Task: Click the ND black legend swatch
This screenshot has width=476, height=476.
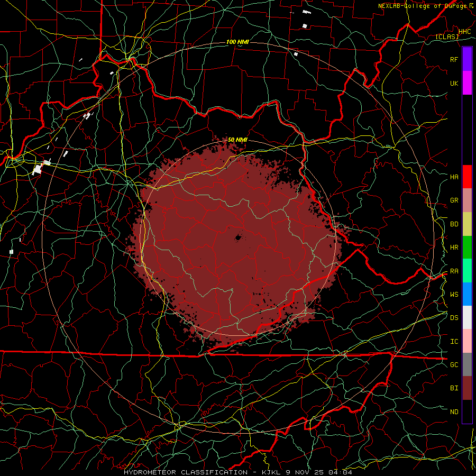Action: click(x=467, y=411)
